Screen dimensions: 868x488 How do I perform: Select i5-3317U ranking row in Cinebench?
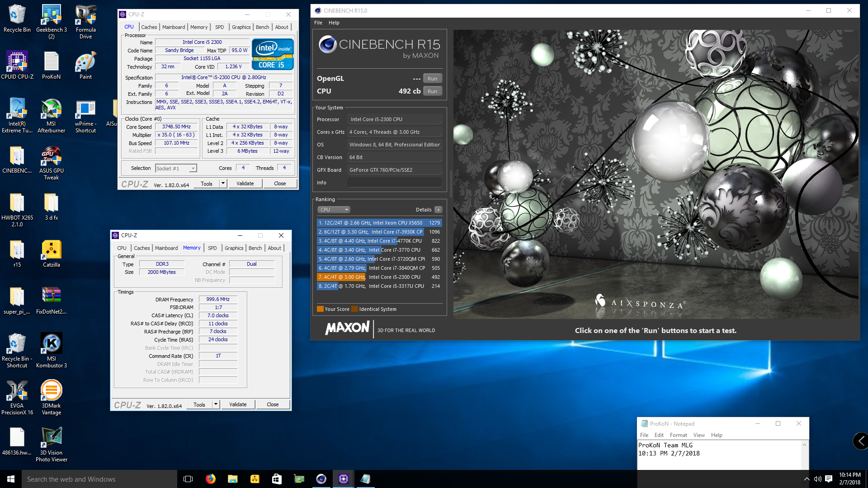379,286
